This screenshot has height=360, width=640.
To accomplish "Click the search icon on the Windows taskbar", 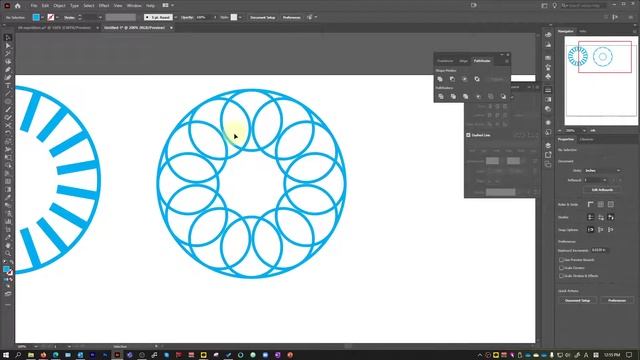I will click(18, 355).
